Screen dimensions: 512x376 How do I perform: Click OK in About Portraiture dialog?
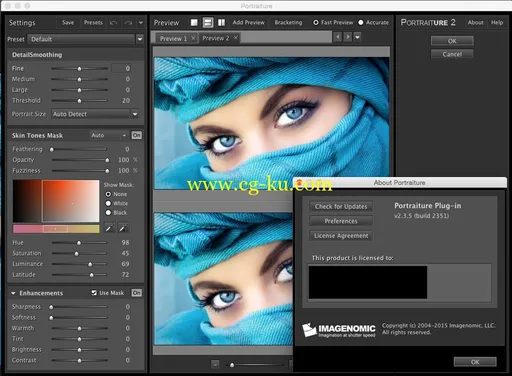(x=475, y=362)
